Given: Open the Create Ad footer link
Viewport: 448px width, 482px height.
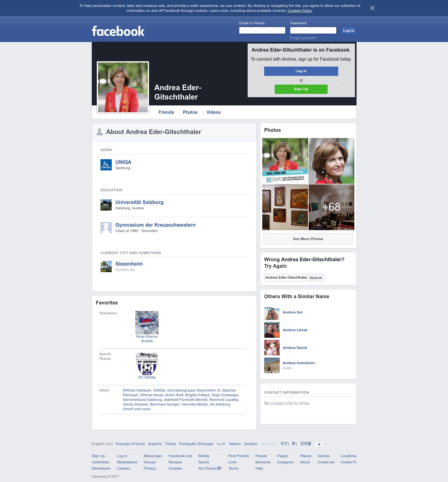Looking at the screenshot, I should pyautogui.click(x=326, y=462).
